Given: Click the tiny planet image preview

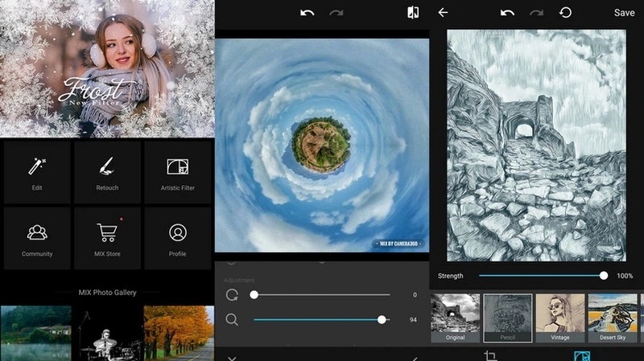Looking at the screenshot, I should tap(322, 146).
